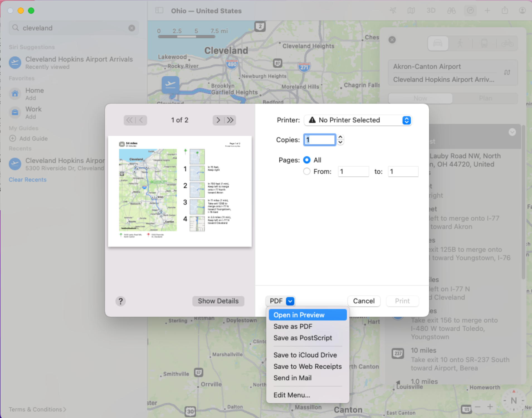Click the search magnifier icon
Image resolution: width=532 pixels, height=418 pixels.
pyautogui.click(x=16, y=28)
